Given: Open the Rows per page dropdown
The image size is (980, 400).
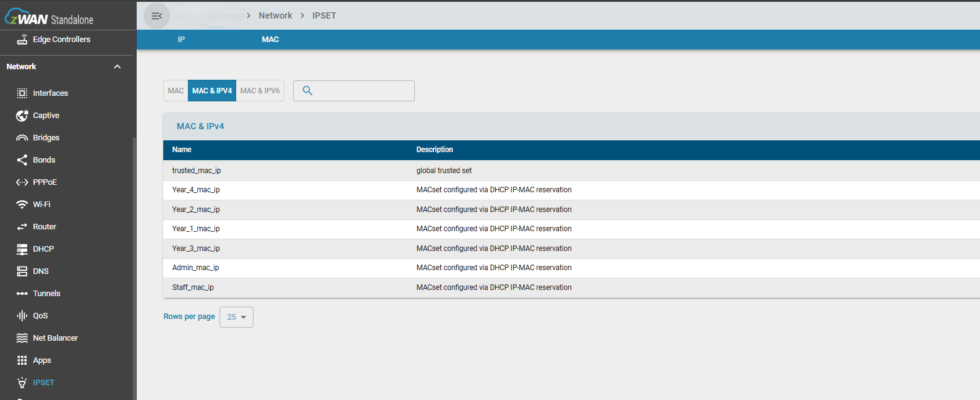Looking at the screenshot, I should pyautogui.click(x=236, y=317).
